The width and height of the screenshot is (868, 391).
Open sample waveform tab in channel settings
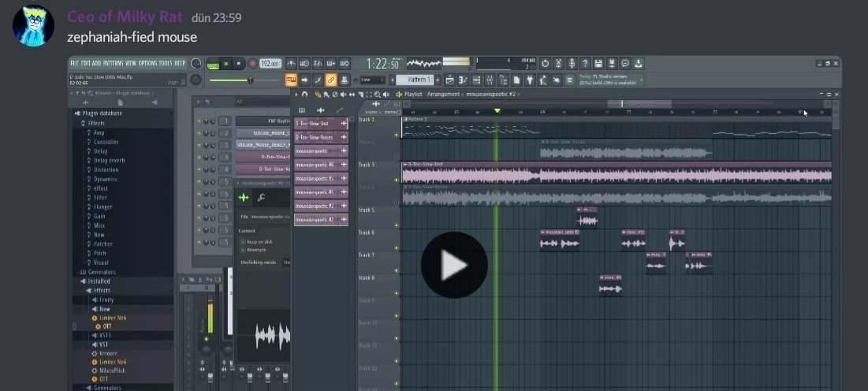pyautogui.click(x=244, y=198)
